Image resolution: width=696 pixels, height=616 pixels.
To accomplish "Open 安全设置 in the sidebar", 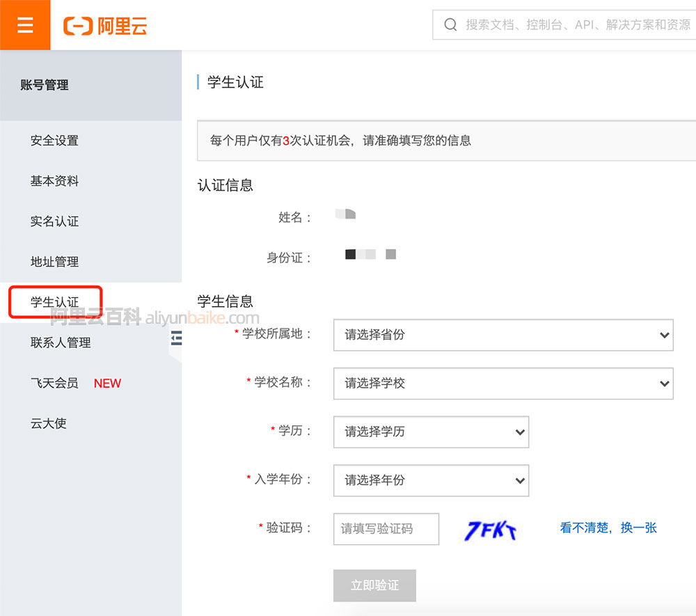I will click(54, 141).
